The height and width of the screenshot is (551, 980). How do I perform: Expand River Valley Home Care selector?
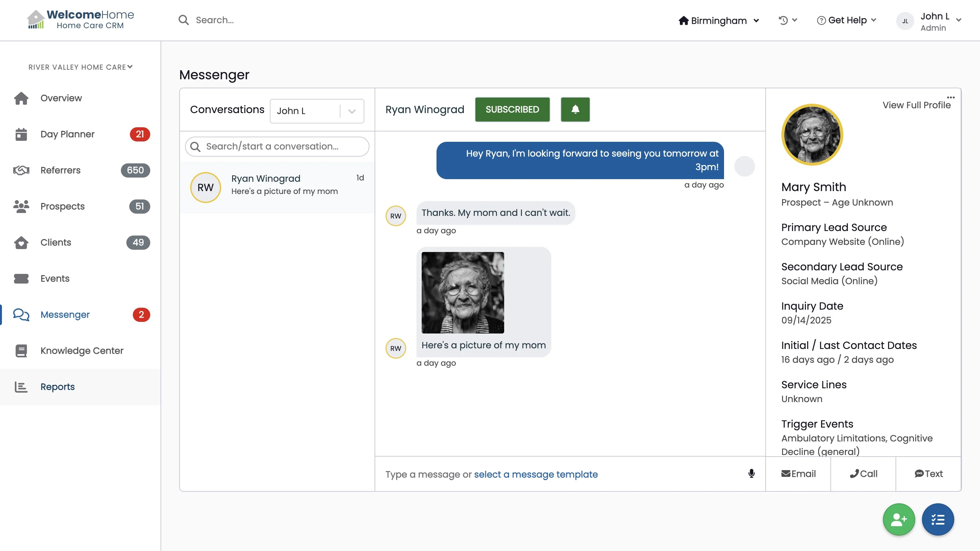pyautogui.click(x=80, y=67)
